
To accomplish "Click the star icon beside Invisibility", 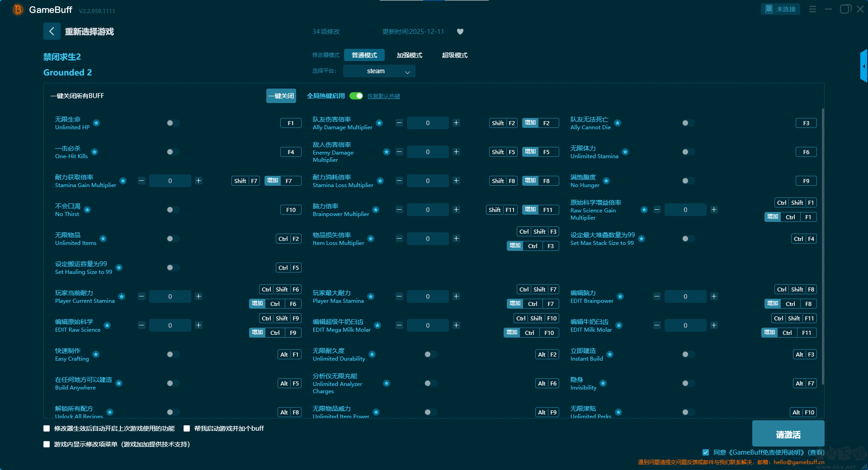I will (603, 383).
